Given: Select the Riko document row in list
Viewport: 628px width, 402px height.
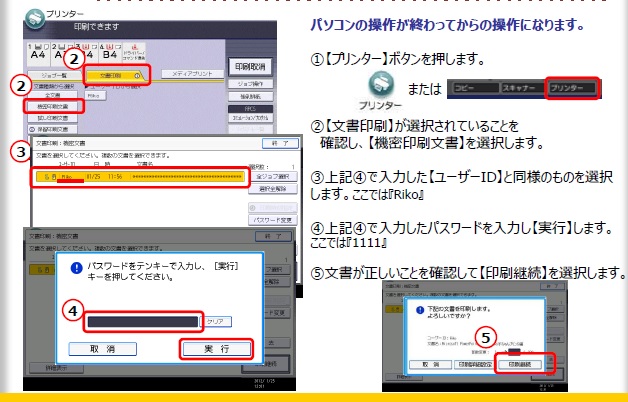Looking at the screenshot, I should tap(138, 177).
